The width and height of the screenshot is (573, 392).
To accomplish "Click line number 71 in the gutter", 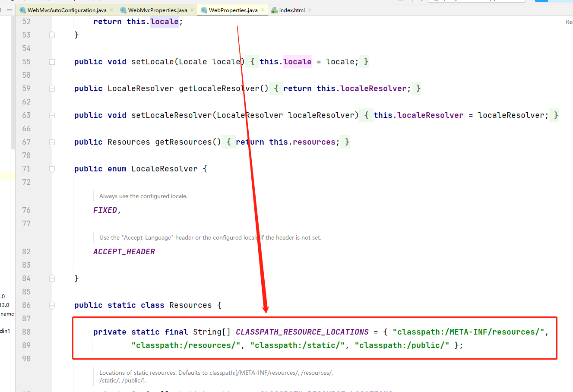I will coord(26,169).
